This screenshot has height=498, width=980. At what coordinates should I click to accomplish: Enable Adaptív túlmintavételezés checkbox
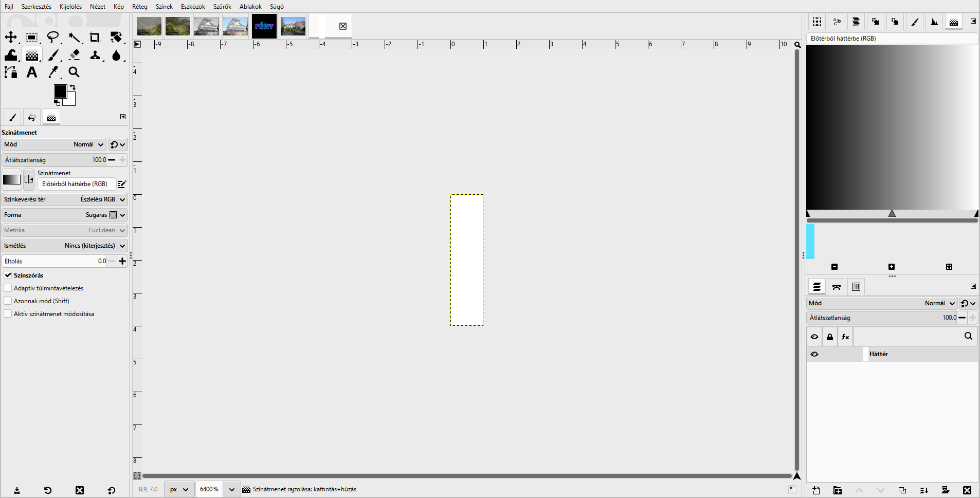(8, 288)
